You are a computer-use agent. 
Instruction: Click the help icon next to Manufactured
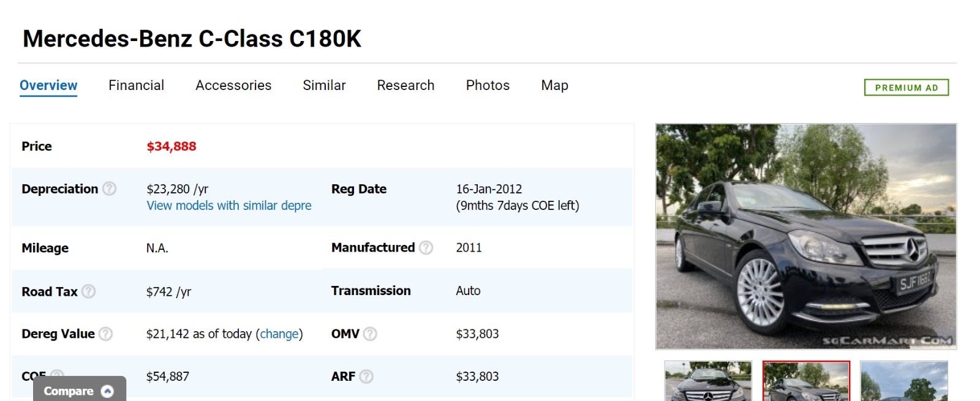click(x=426, y=247)
